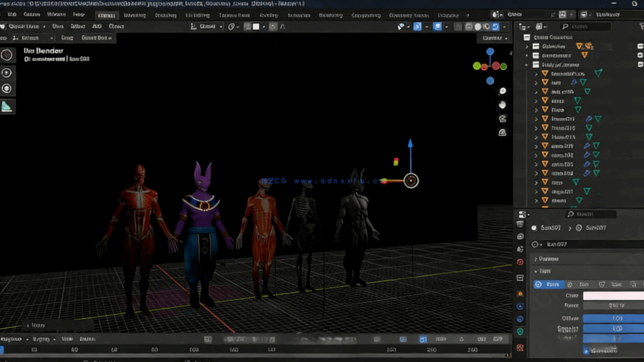Click the light Power value field
644x362 pixels.
614,305
